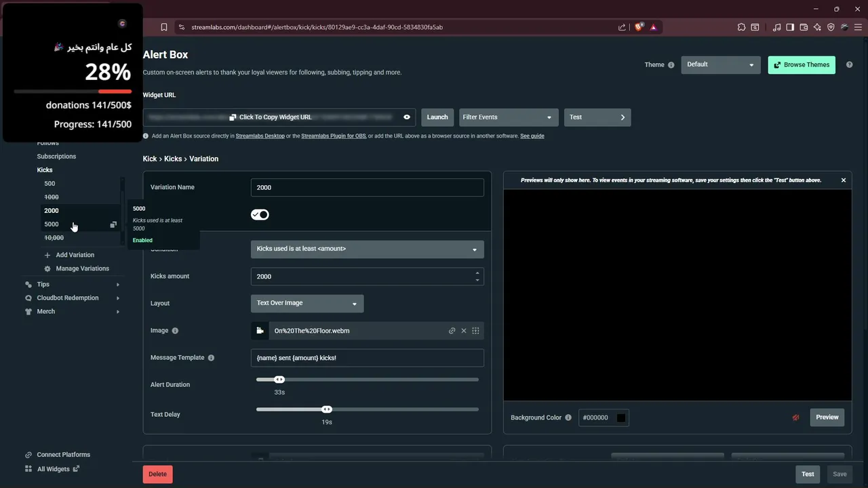Open the Streamlabs Desktop link
868x488 pixels.
pos(260,136)
